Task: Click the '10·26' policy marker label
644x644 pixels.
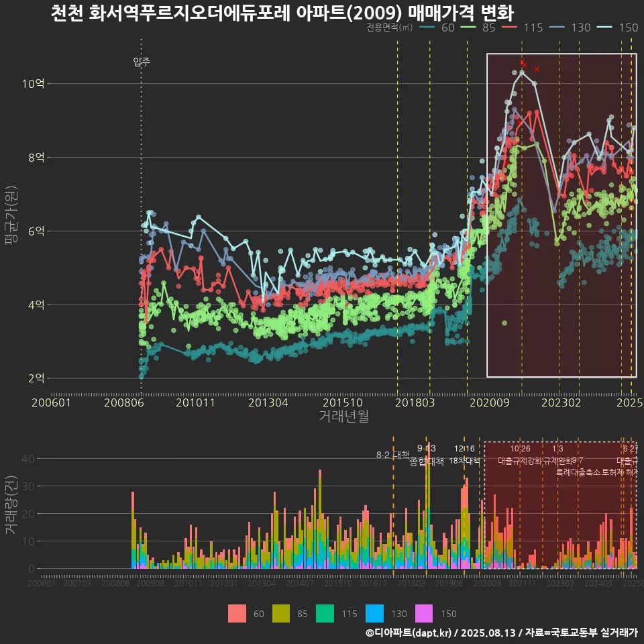Action: [x=520, y=449]
